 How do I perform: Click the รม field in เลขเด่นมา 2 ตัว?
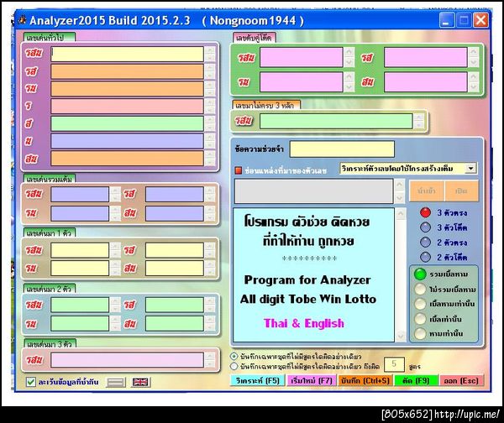[x=80, y=323]
